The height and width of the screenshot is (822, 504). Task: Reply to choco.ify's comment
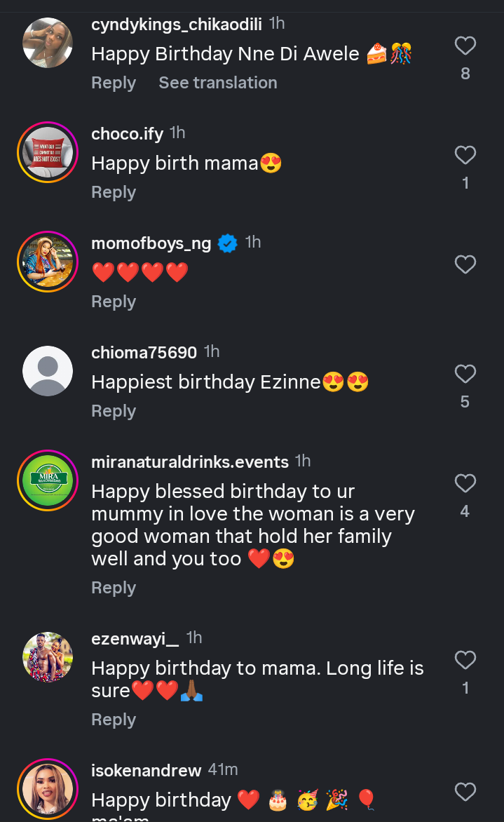coord(114,192)
